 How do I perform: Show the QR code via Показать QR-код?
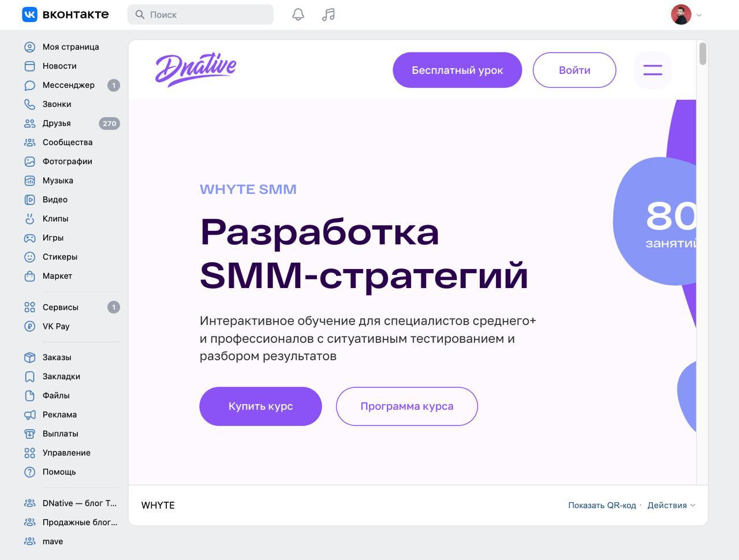(602, 505)
